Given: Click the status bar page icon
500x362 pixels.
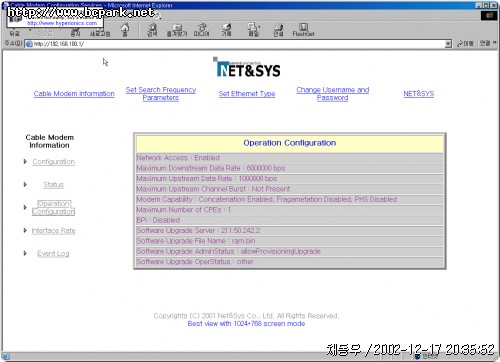Looking at the screenshot, I should tap(6, 357).
